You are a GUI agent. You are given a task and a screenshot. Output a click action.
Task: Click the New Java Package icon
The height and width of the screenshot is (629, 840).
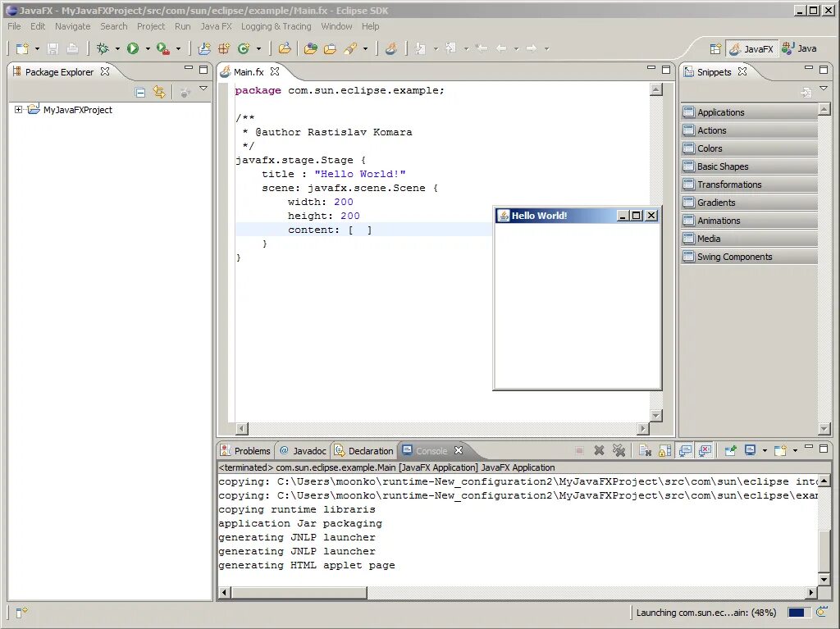tap(224, 48)
